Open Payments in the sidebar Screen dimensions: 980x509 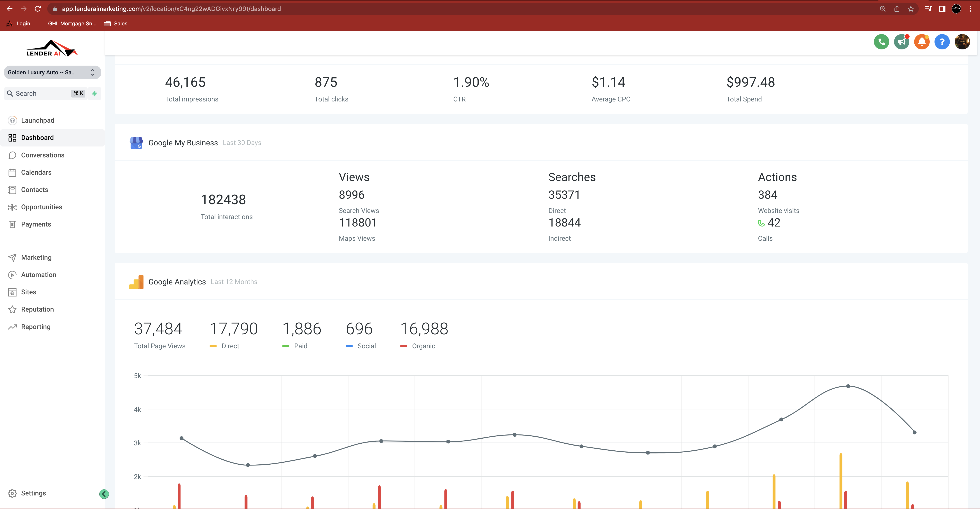(x=52, y=224)
